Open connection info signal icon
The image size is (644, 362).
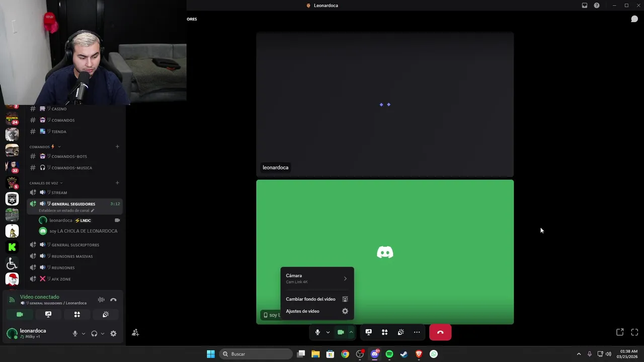(12, 300)
